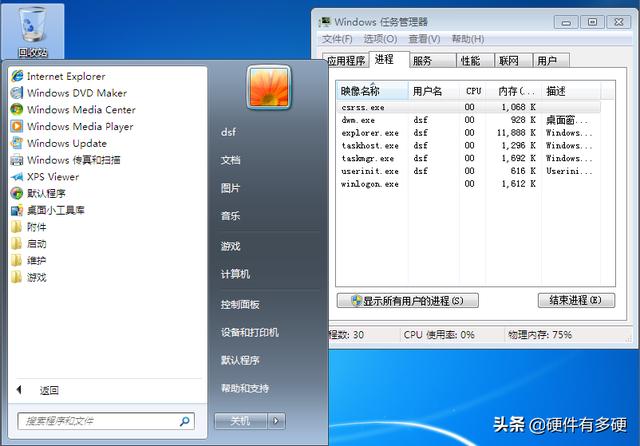
Task: Select the winlogon.exe process row
Action: [x=469, y=184]
